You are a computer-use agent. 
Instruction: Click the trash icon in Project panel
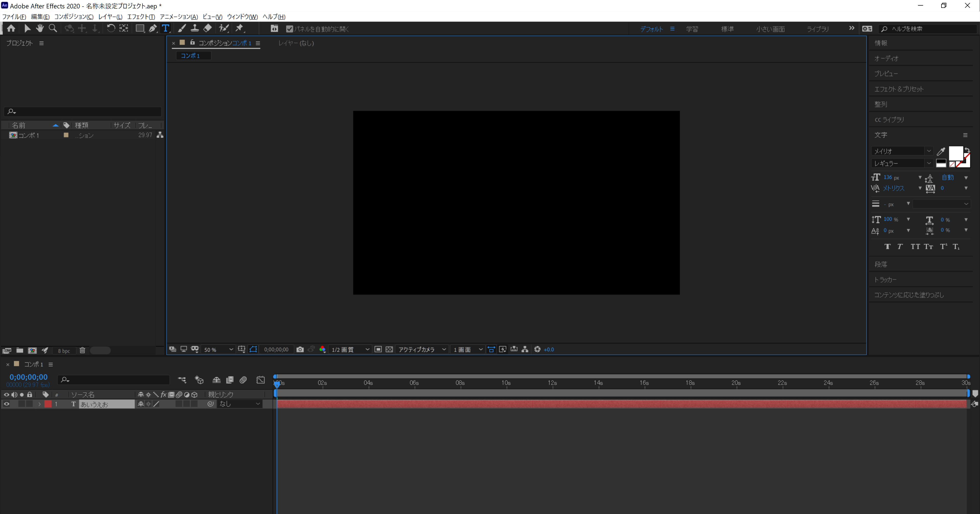(x=82, y=350)
